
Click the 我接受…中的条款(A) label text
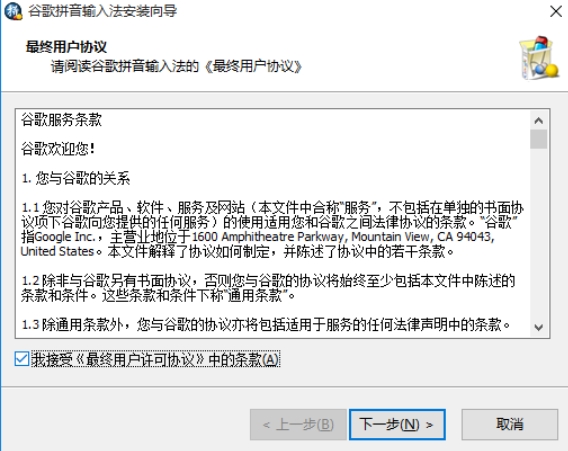155,359
